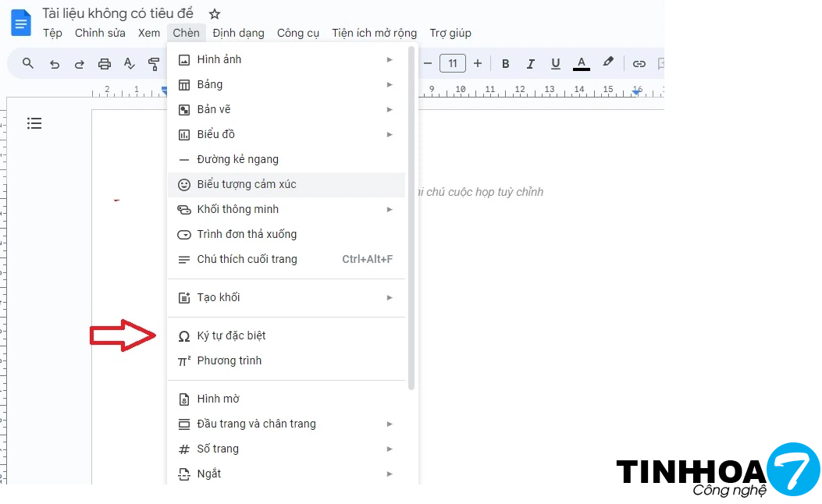
Task: Open the text color picker
Action: click(x=581, y=64)
